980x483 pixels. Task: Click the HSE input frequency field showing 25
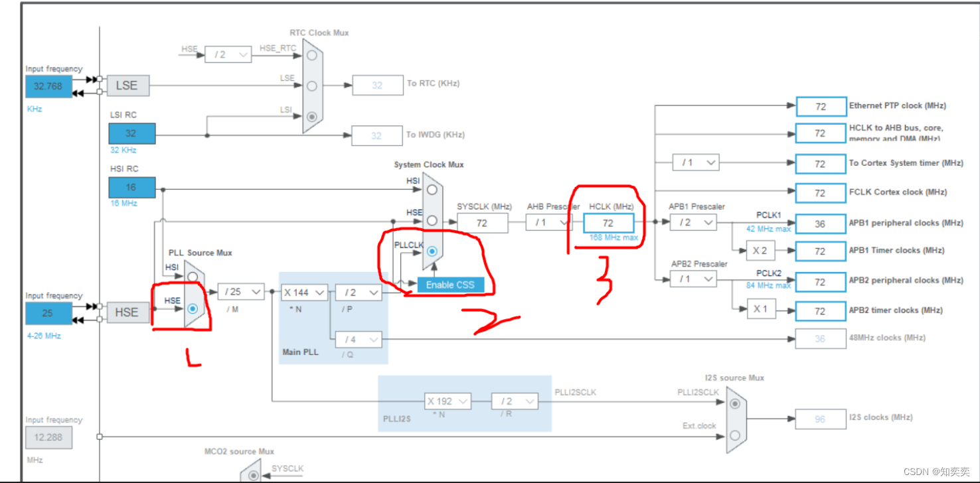click(x=48, y=313)
